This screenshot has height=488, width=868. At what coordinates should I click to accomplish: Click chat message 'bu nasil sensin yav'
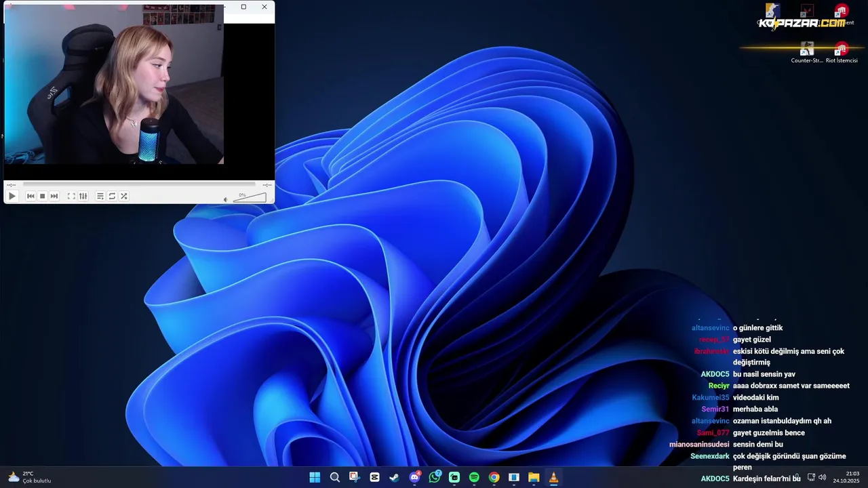coord(764,374)
